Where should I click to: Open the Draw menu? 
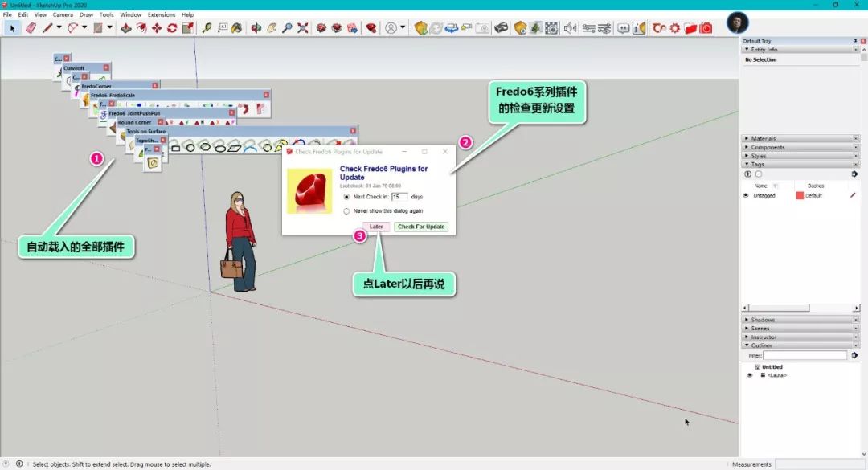(86, 15)
